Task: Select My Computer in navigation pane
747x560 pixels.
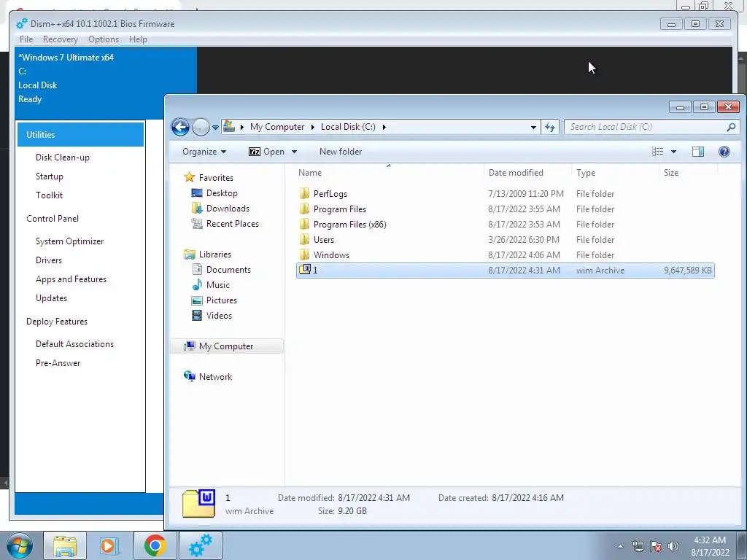Action: pyautogui.click(x=226, y=346)
